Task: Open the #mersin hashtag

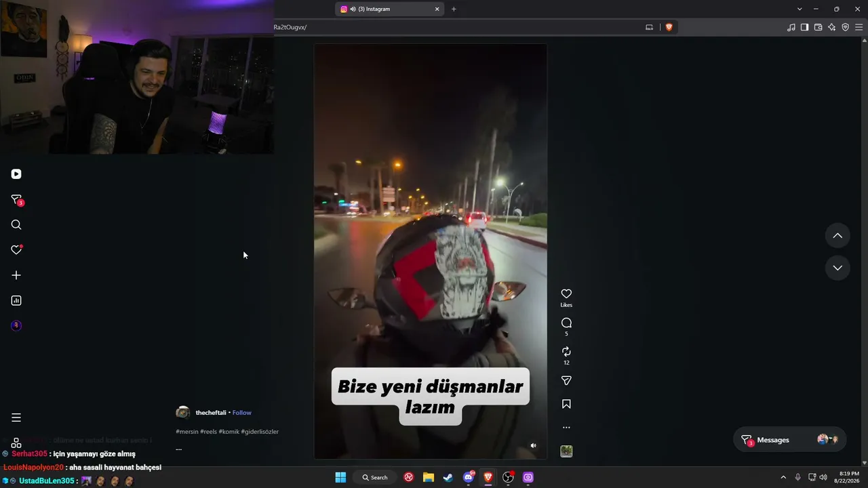Action: pos(186,432)
